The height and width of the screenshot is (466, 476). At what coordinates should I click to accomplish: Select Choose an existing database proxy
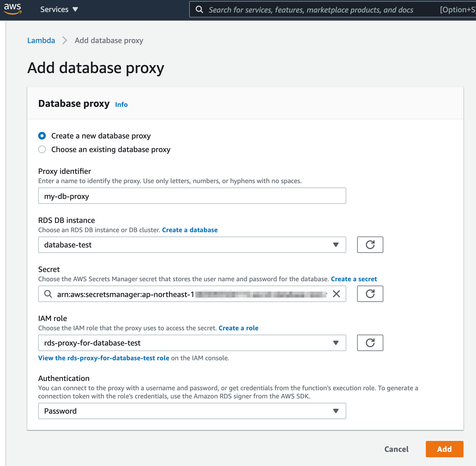[42, 149]
